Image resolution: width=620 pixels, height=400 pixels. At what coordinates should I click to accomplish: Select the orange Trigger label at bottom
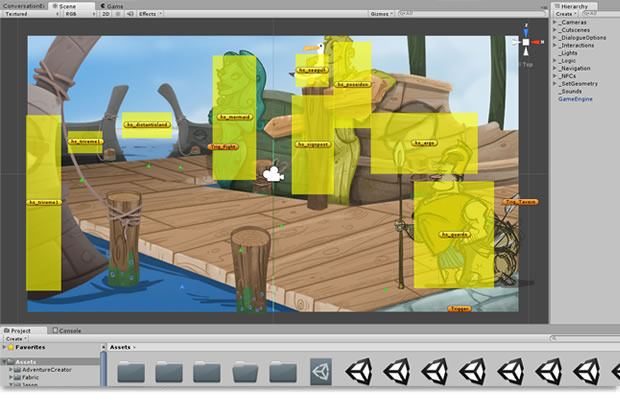[x=459, y=309]
